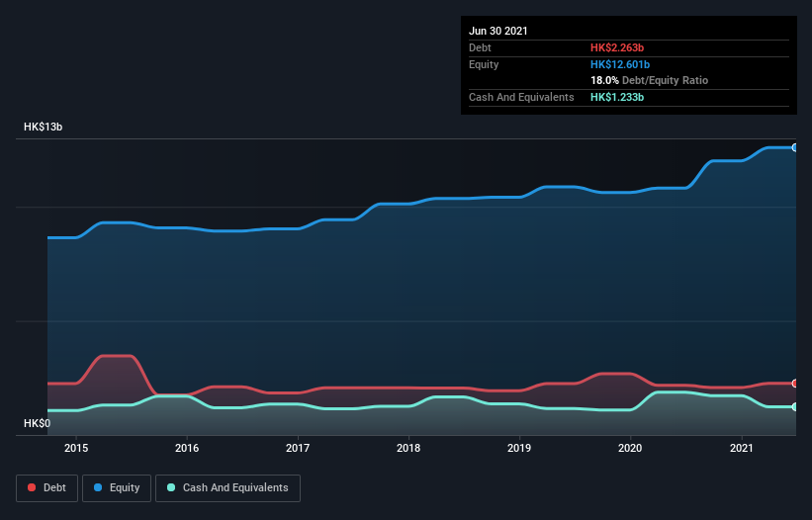The width and height of the screenshot is (812, 520).
Task: Jump to 2018 on the x-axis
Action: pos(408,448)
